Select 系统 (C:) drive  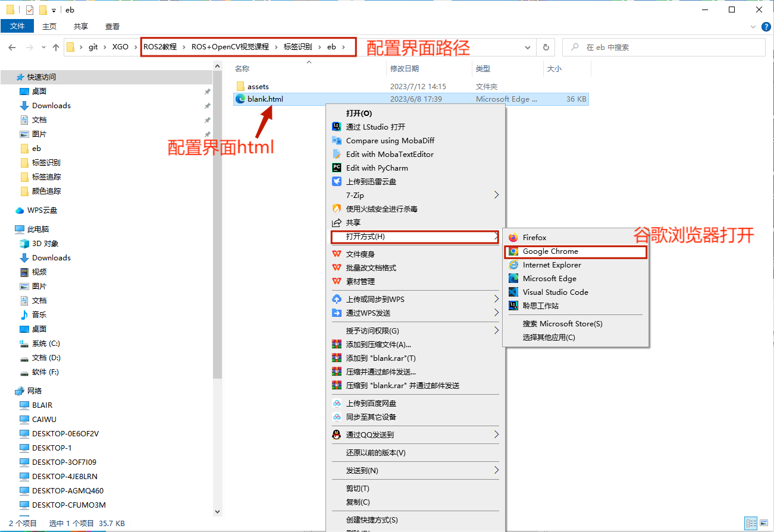(x=46, y=344)
